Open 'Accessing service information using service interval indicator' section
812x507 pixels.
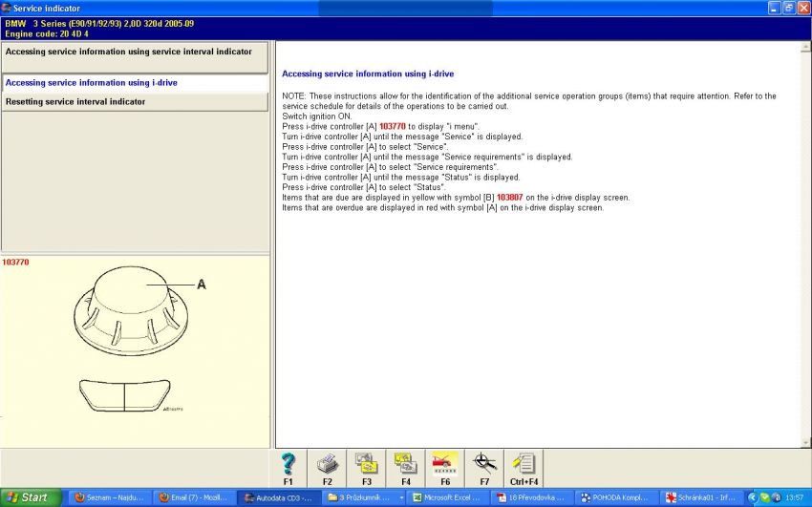pyautogui.click(x=135, y=57)
